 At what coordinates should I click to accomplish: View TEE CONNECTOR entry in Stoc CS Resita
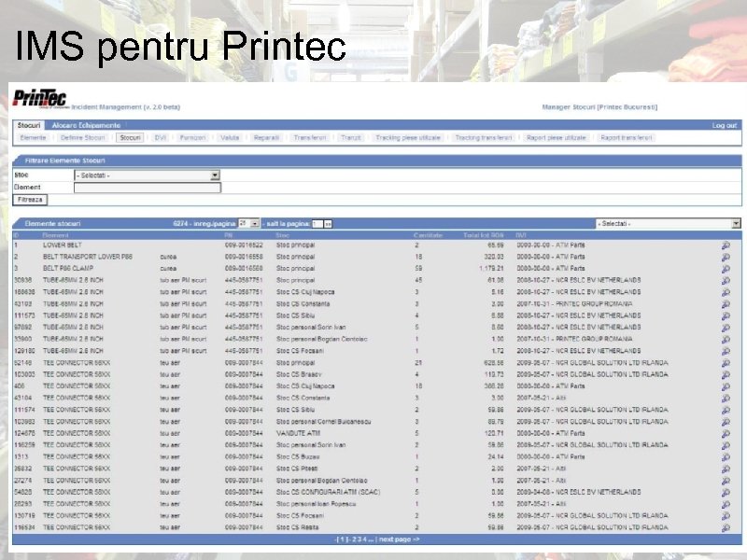(726, 527)
